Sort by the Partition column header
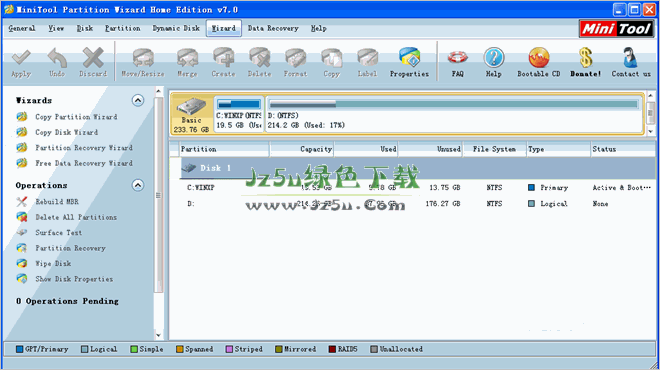This screenshot has width=660, height=370. pos(224,149)
